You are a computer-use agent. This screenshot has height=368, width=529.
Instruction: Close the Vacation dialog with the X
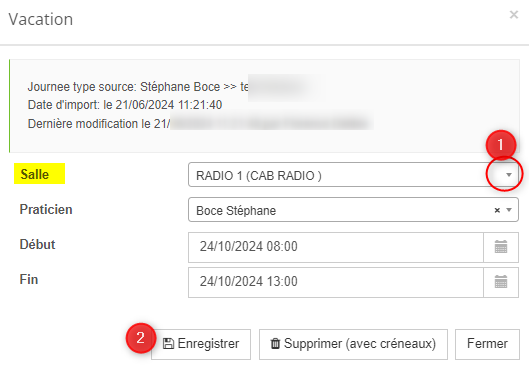[513, 15]
